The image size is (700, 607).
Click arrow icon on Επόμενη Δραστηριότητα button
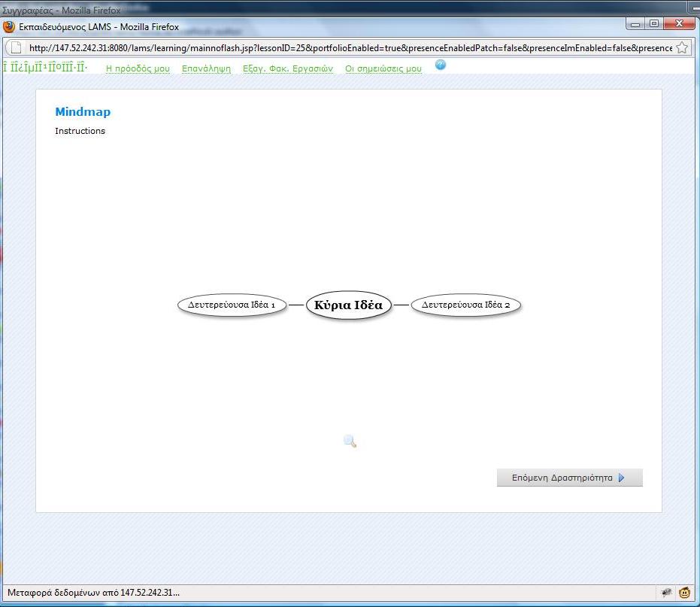621,478
